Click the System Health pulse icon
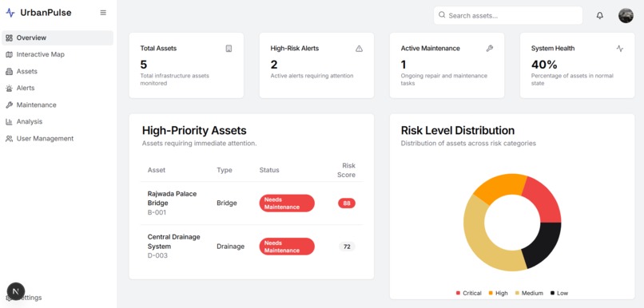The width and height of the screenshot is (644, 308). click(620, 49)
